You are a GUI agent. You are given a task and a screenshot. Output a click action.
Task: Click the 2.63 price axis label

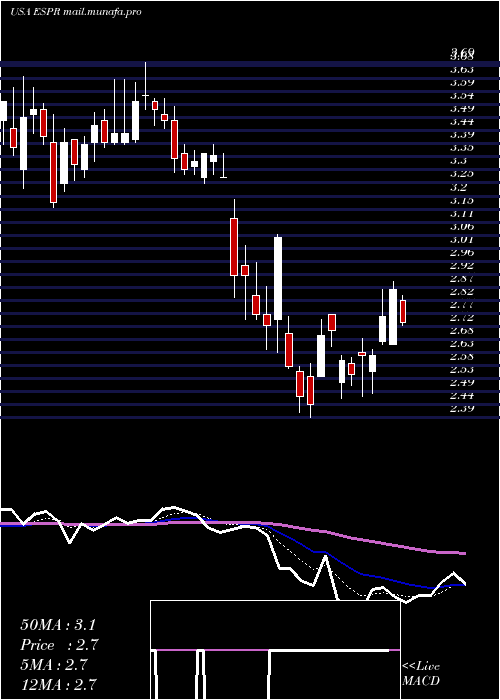[462, 343]
